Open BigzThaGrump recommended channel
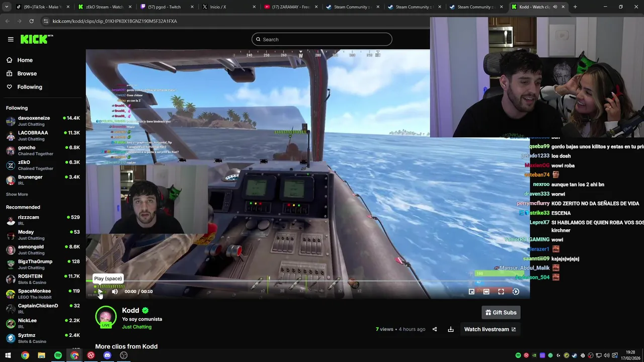This screenshot has width=644, height=362. (43, 264)
